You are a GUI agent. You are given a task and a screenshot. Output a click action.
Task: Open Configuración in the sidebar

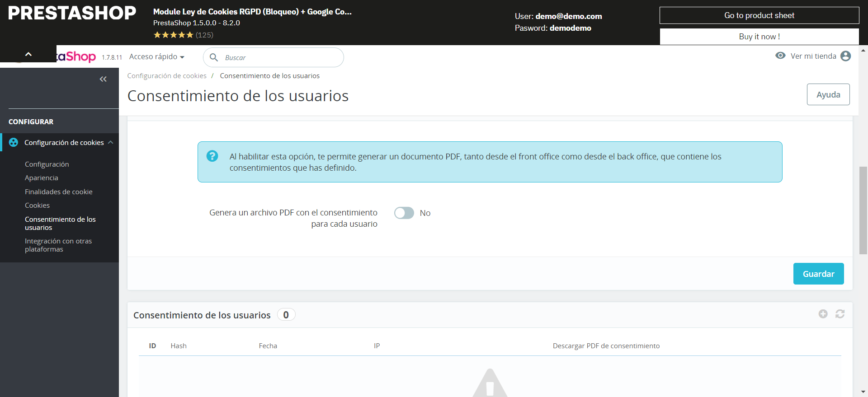[x=47, y=164]
